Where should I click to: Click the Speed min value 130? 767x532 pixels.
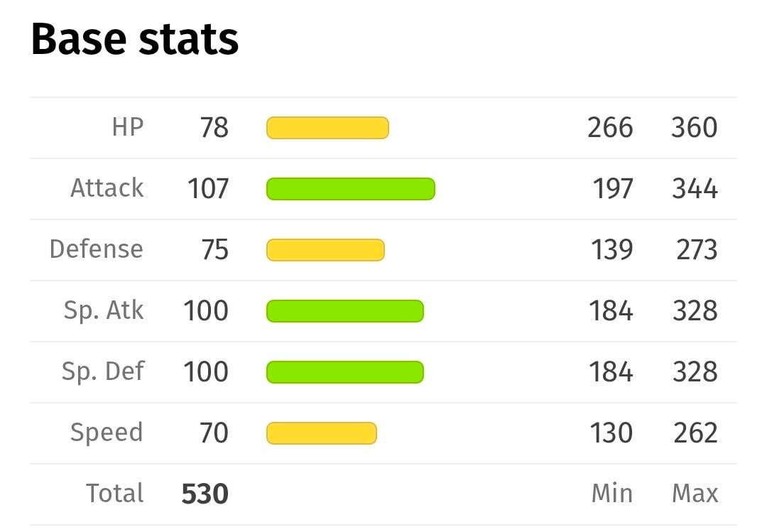click(611, 433)
